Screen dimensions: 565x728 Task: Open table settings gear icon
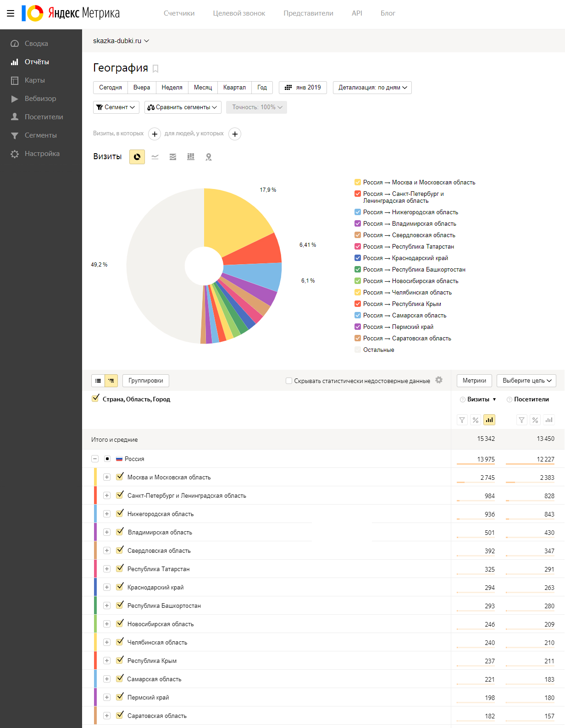click(x=439, y=380)
